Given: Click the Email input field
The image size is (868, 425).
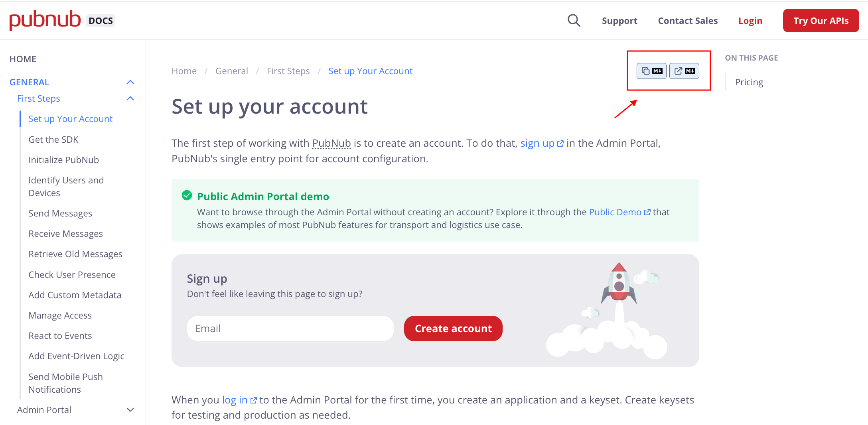Looking at the screenshot, I should [290, 328].
